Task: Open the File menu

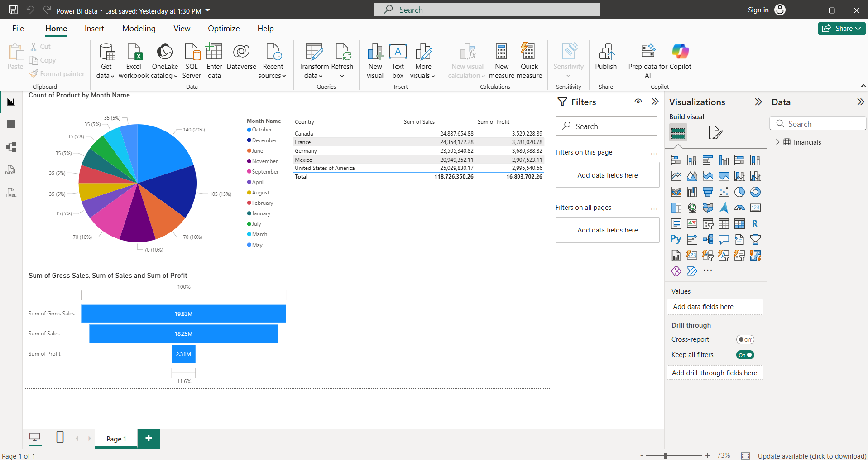Action: pos(18,29)
